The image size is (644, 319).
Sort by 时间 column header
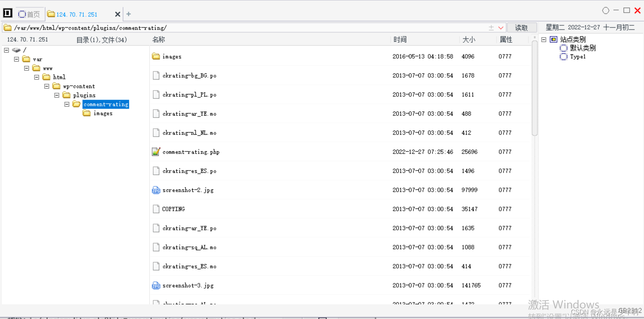[400, 40]
